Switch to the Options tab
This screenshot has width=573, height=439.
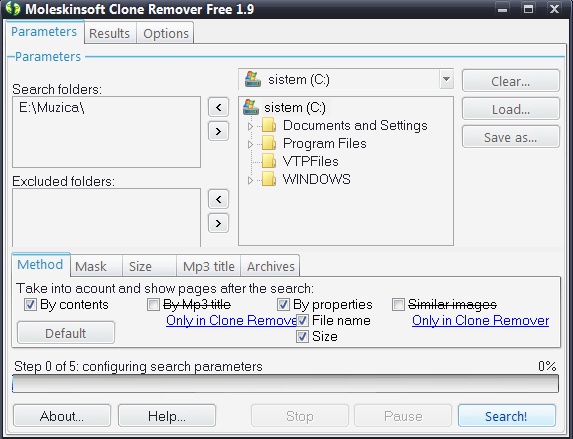pyautogui.click(x=166, y=33)
